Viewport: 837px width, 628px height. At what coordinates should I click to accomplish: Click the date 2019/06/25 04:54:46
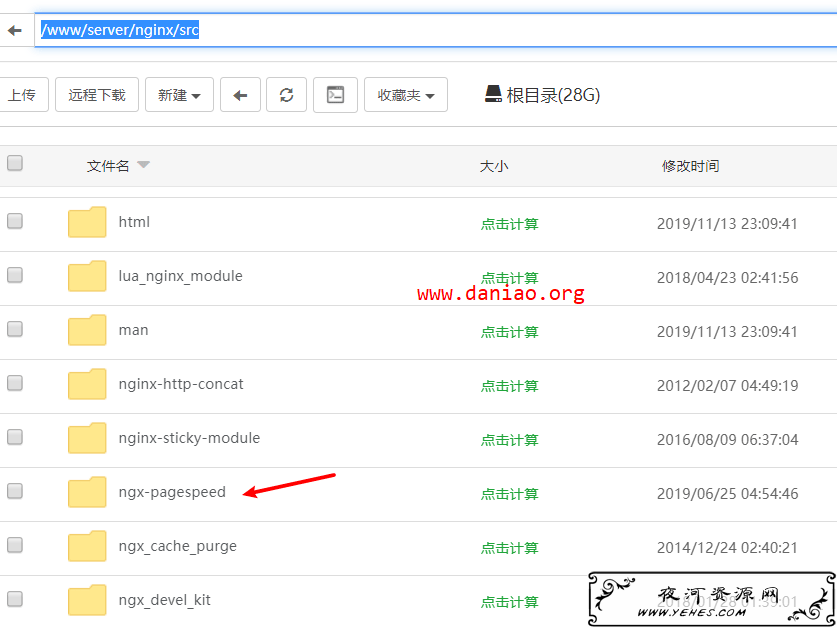pyautogui.click(x=728, y=493)
